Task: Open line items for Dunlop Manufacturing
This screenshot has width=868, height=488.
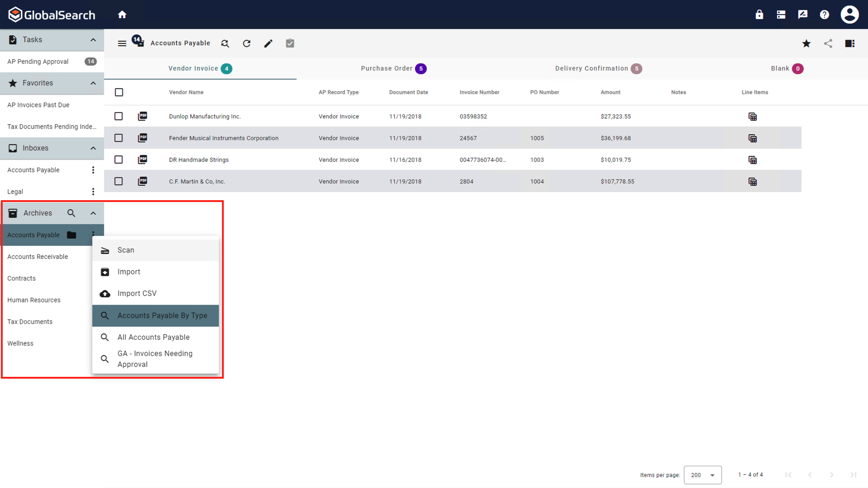Action: coord(752,117)
